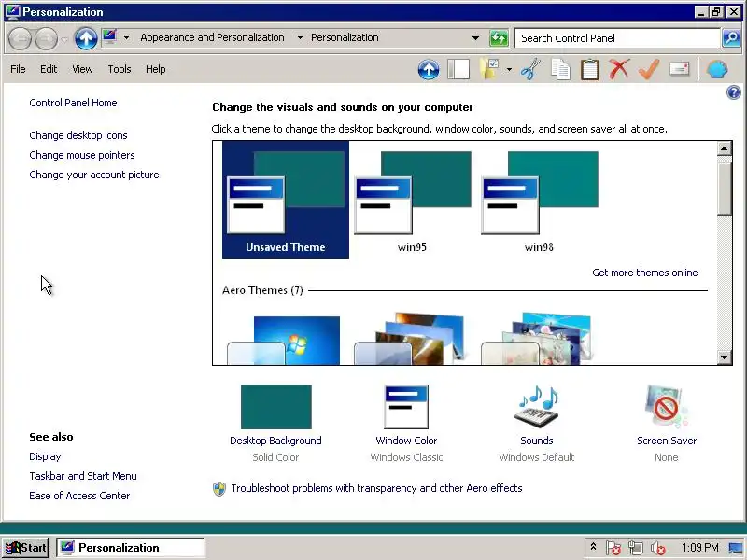Click the Back navigation arrow button

pyautogui.click(x=20, y=38)
